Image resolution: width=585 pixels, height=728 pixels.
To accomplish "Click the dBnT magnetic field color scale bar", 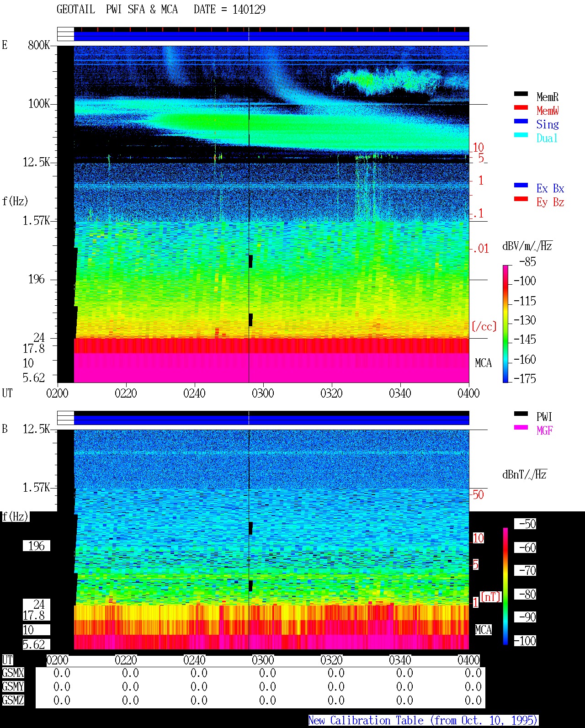I will pos(505,586).
